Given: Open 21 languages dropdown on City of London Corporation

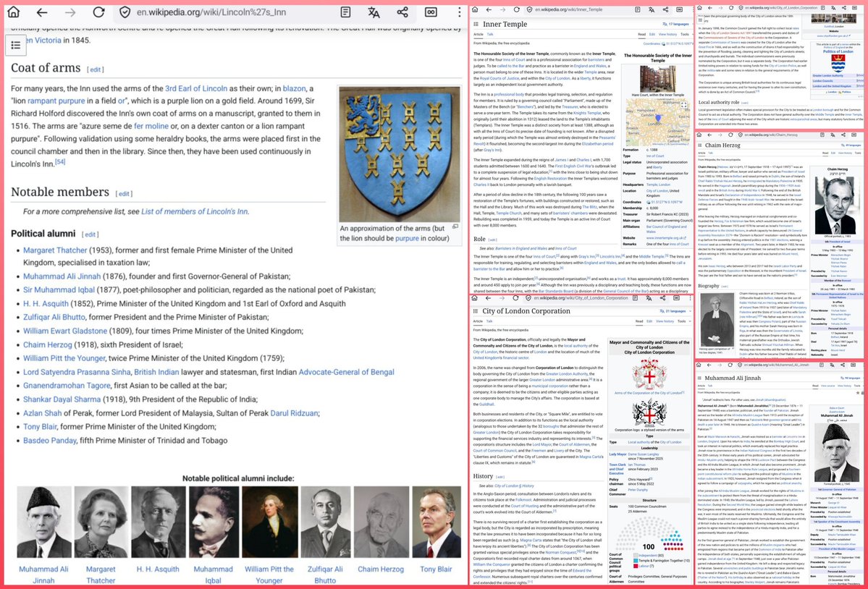Looking at the screenshot, I should 674,311.
